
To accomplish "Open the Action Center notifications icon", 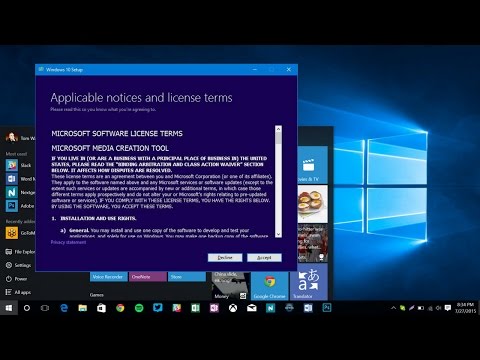I will (x=448, y=308).
